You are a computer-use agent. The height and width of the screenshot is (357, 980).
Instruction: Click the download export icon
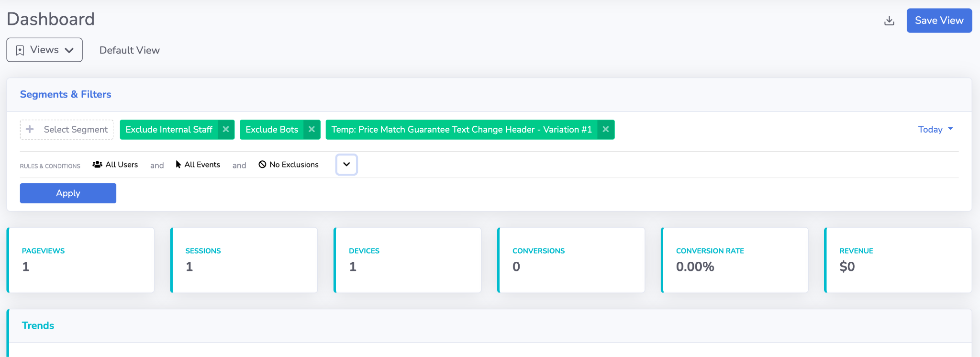[889, 21]
